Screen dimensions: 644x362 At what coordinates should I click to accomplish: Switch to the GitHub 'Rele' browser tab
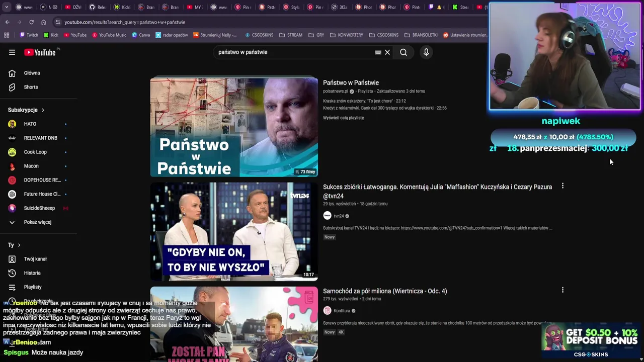point(98,7)
